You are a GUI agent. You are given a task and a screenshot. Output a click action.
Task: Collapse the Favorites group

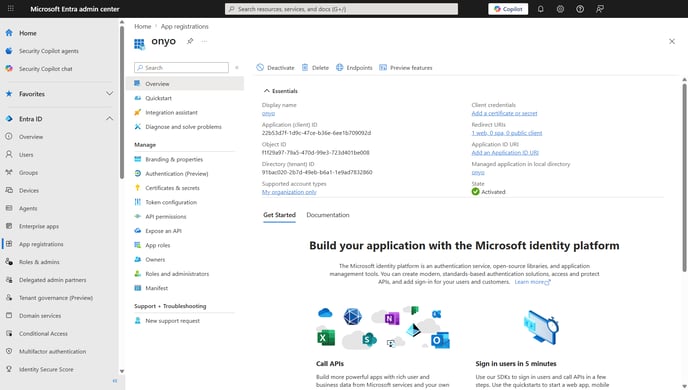point(109,93)
